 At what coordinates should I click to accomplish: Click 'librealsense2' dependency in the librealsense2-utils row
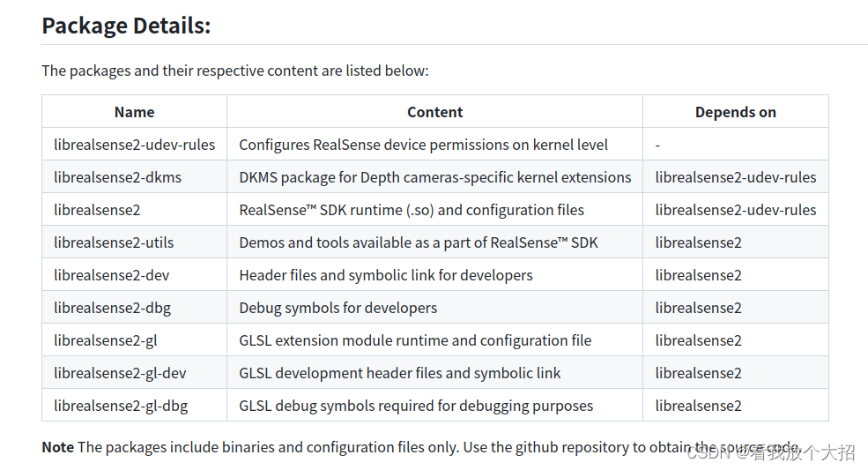698,242
